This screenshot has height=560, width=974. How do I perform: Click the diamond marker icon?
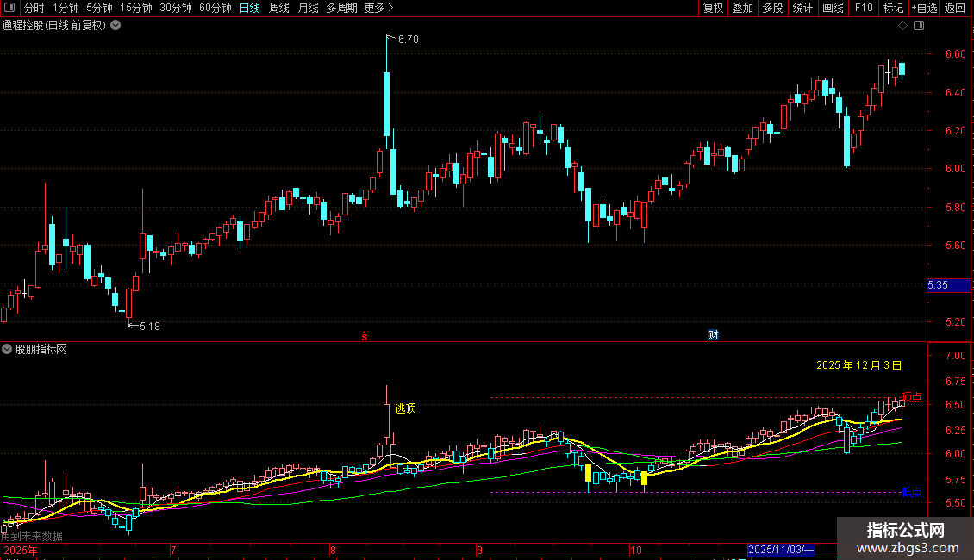tap(902, 26)
